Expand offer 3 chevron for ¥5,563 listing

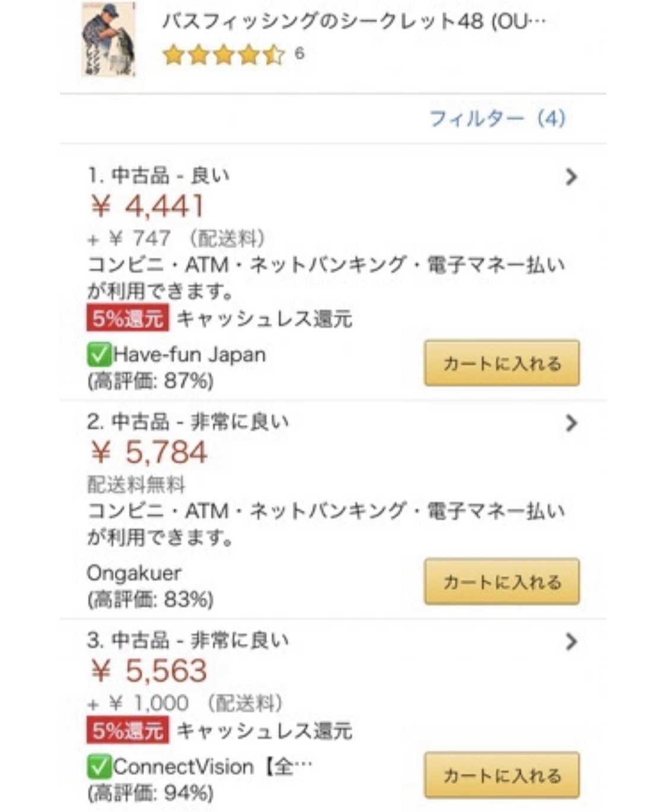(571, 641)
